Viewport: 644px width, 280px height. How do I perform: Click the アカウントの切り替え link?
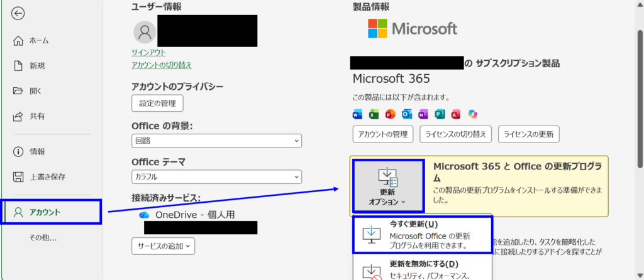[x=162, y=65]
